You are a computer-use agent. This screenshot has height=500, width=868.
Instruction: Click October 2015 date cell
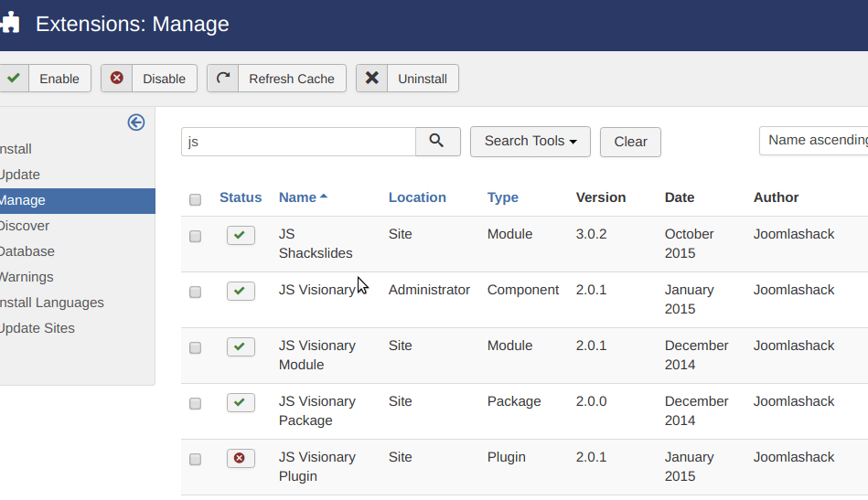(x=690, y=243)
